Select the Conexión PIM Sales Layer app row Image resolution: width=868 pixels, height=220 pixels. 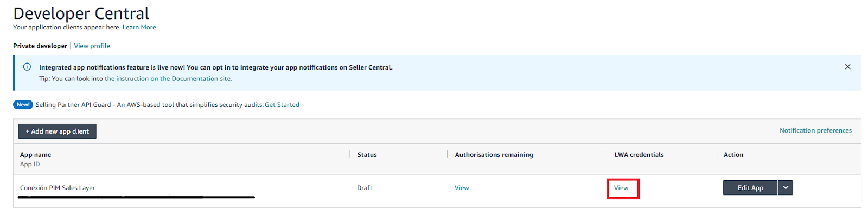click(58, 188)
